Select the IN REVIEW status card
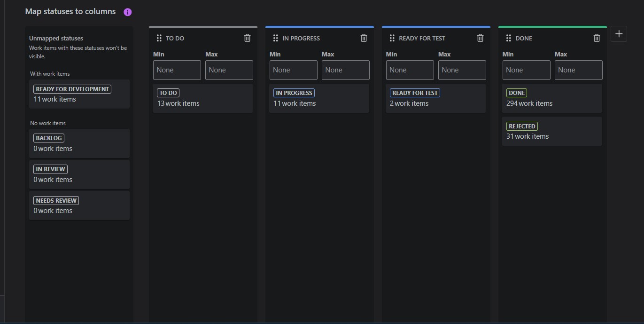The width and height of the screenshot is (644, 324). click(79, 174)
